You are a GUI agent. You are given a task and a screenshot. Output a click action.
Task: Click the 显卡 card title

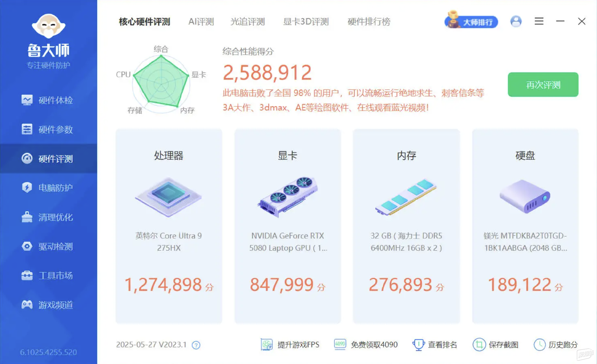pyautogui.click(x=287, y=155)
